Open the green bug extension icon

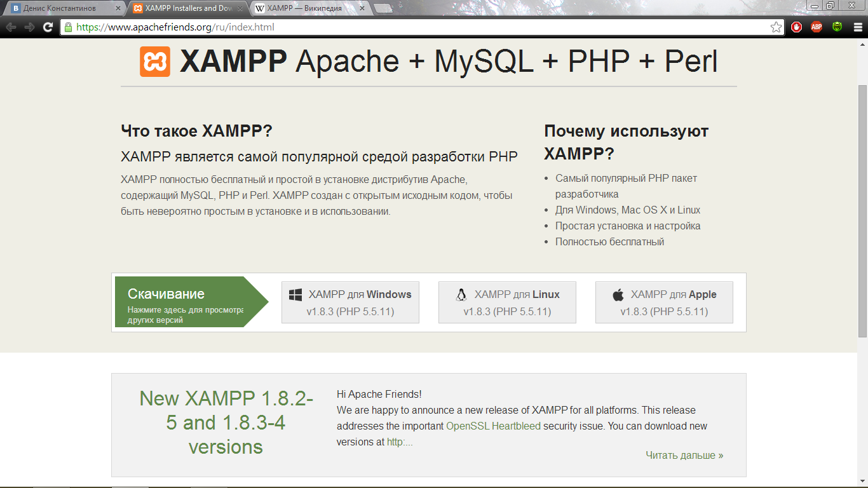(x=837, y=27)
